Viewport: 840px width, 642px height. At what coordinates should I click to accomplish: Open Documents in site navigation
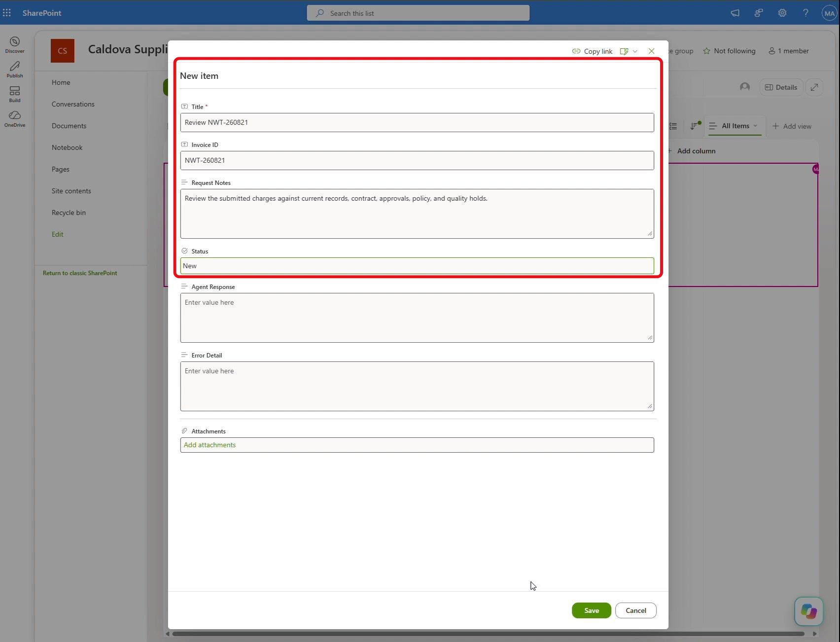tap(69, 126)
